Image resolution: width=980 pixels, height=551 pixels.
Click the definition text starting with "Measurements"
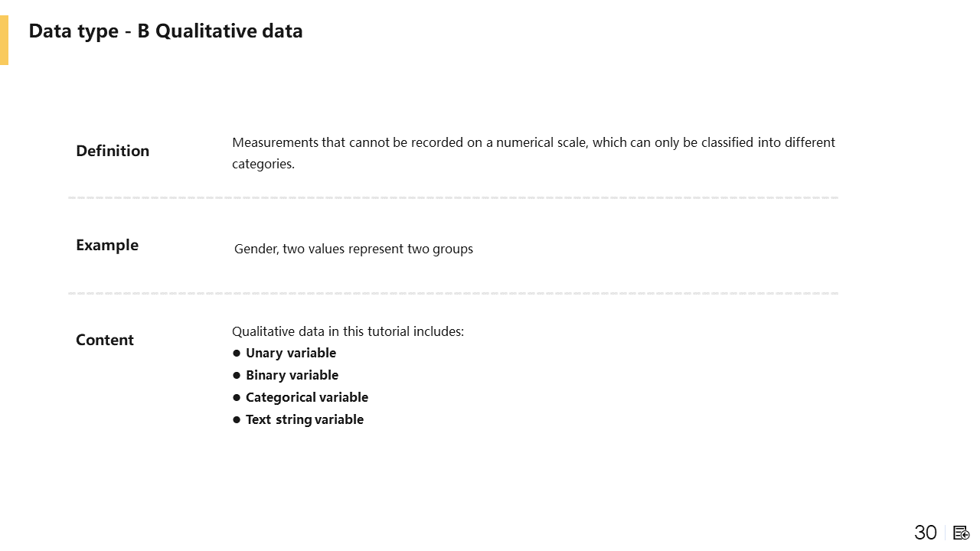click(533, 142)
